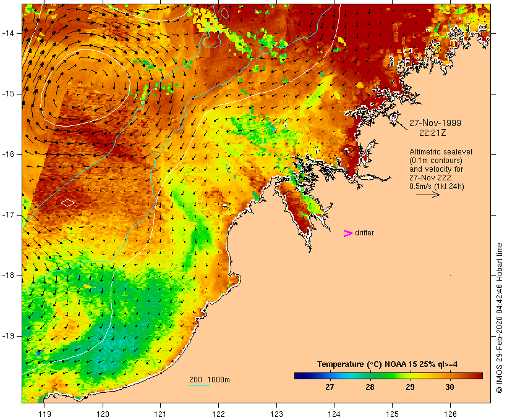This screenshot has width=507, height=420.
Task: Click the longitude label 121
Action: click(x=160, y=414)
